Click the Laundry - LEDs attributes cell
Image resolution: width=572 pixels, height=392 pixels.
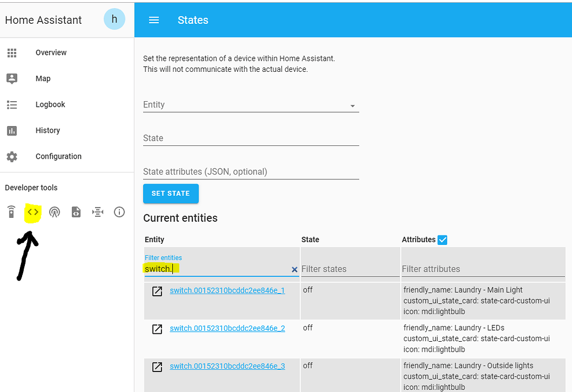[x=484, y=338]
